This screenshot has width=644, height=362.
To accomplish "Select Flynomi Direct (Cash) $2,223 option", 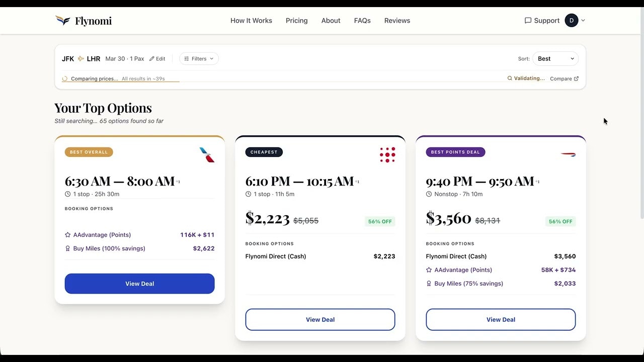I will tap(320, 256).
